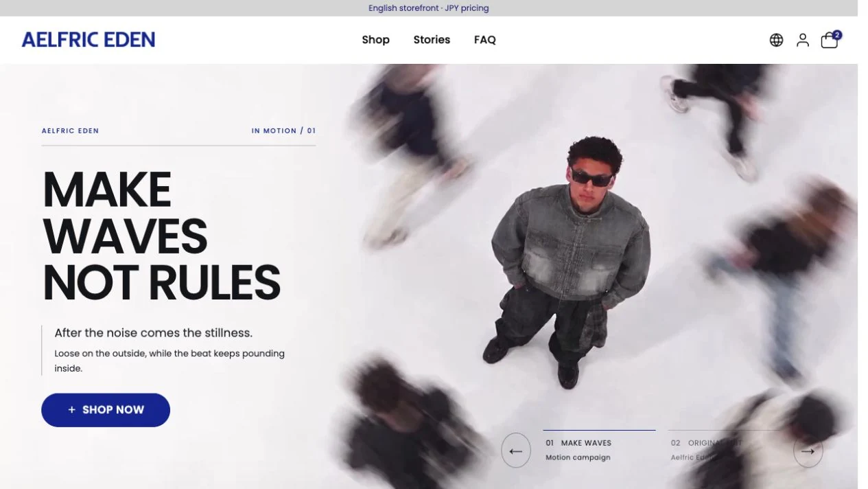868x489 pixels.
Task: Click the small AELFRIC EDEN hero label
Action: click(x=70, y=130)
